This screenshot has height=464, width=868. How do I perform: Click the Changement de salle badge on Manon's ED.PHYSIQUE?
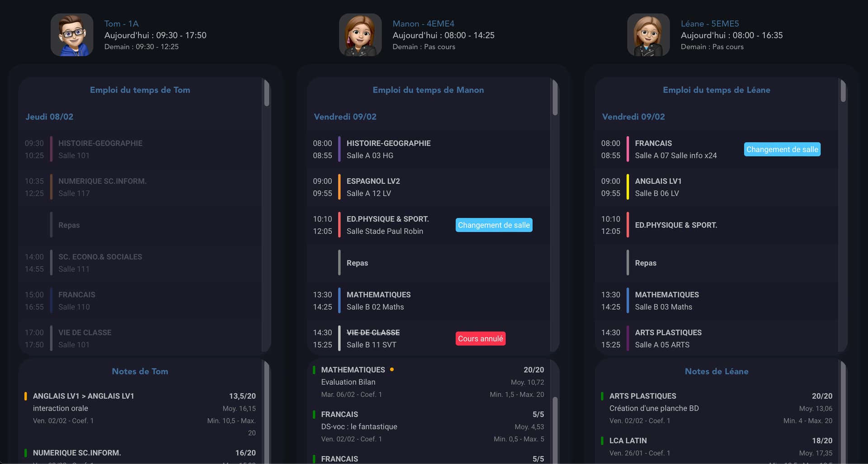494,225
